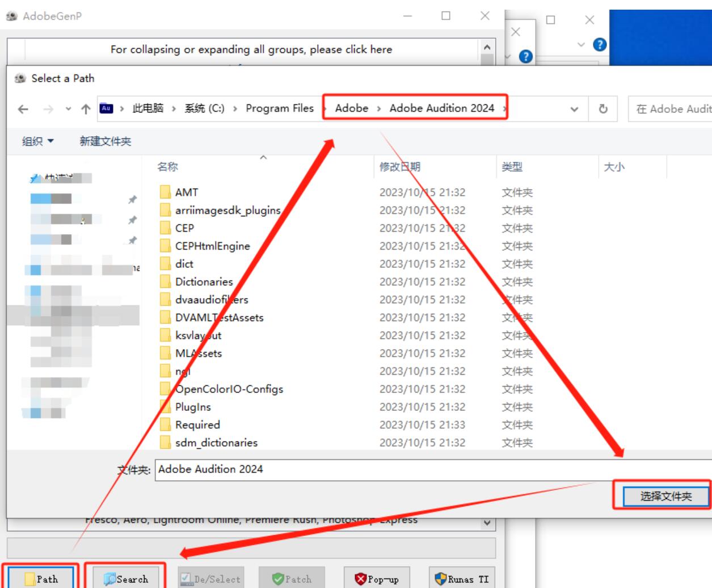Click the sdm_dictionaries folder icon
Screen dimensions: 712x588
click(x=165, y=443)
